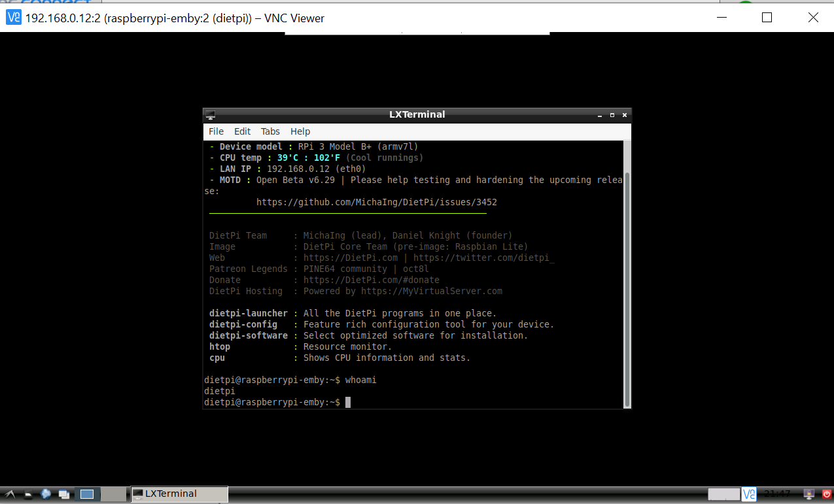Click the LXTerminal vertical scrollbar thumb
834x504 pixels.
(x=627, y=288)
